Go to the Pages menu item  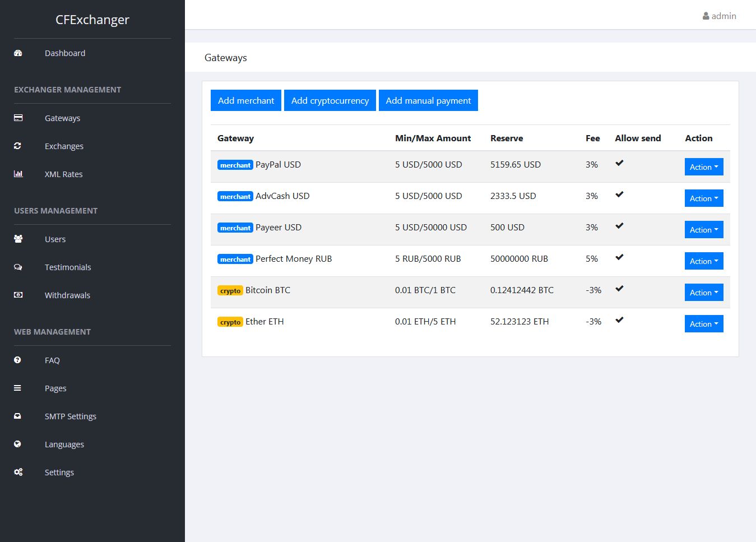point(55,388)
